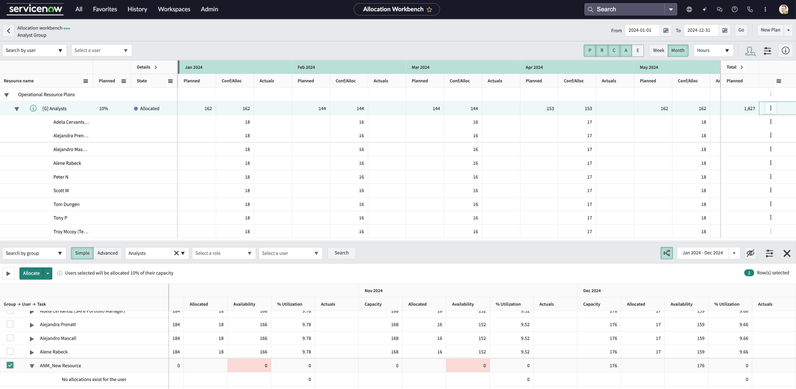
Task: Open the row actions menu for Analysts
Action: click(x=771, y=108)
